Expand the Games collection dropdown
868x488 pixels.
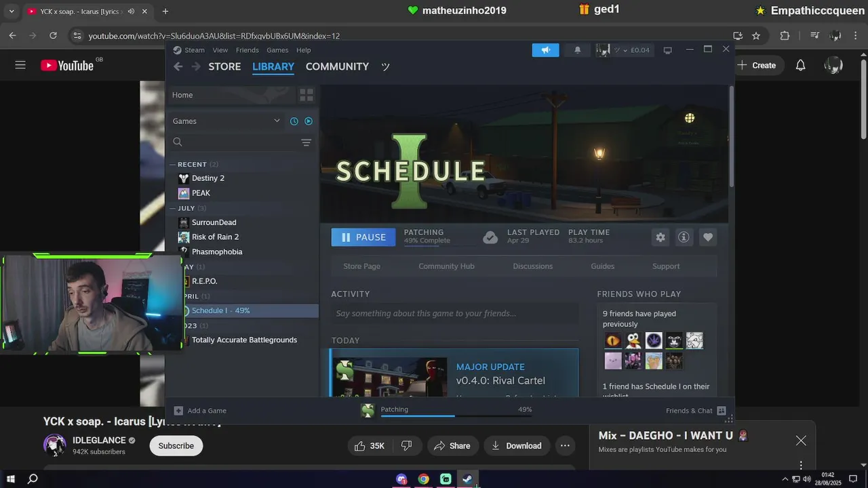click(x=277, y=121)
